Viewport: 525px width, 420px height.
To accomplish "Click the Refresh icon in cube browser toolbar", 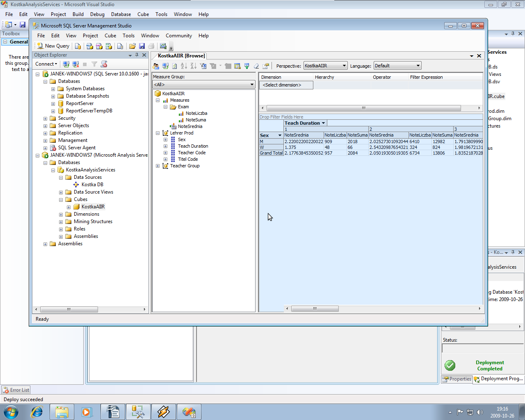I will pyautogui.click(x=175, y=66).
